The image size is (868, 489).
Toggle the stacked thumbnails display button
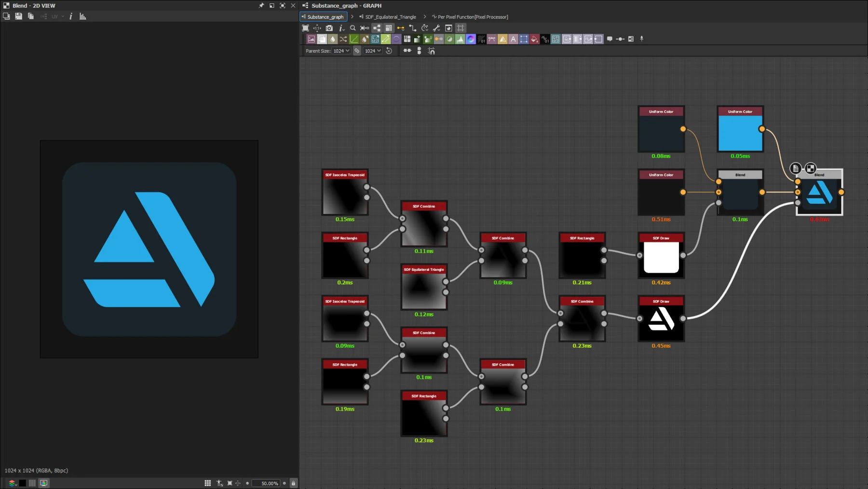pos(389,28)
